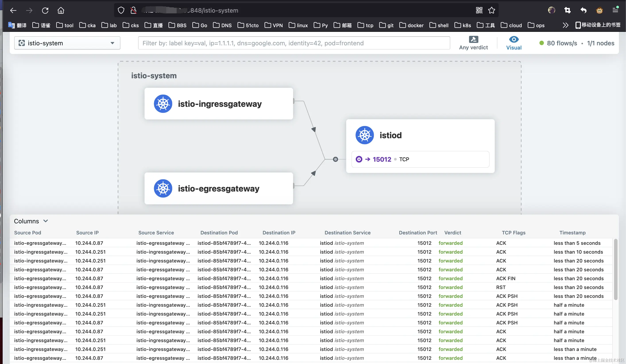Image resolution: width=626 pixels, height=364 pixels.
Task: Click the browser reload icon
Action: pyautogui.click(x=45, y=10)
